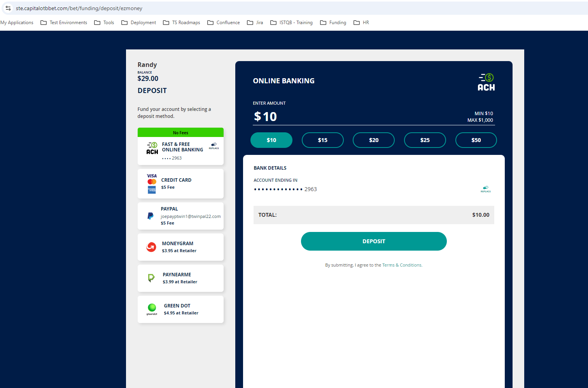Select the $25 quick amount
Screen dimensions: 588x388
click(x=425, y=140)
